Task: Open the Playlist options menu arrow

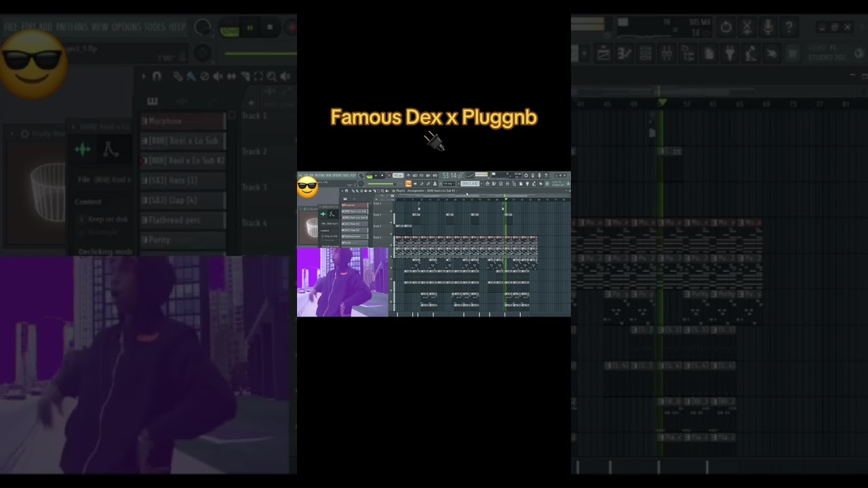Action: click(342, 190)
